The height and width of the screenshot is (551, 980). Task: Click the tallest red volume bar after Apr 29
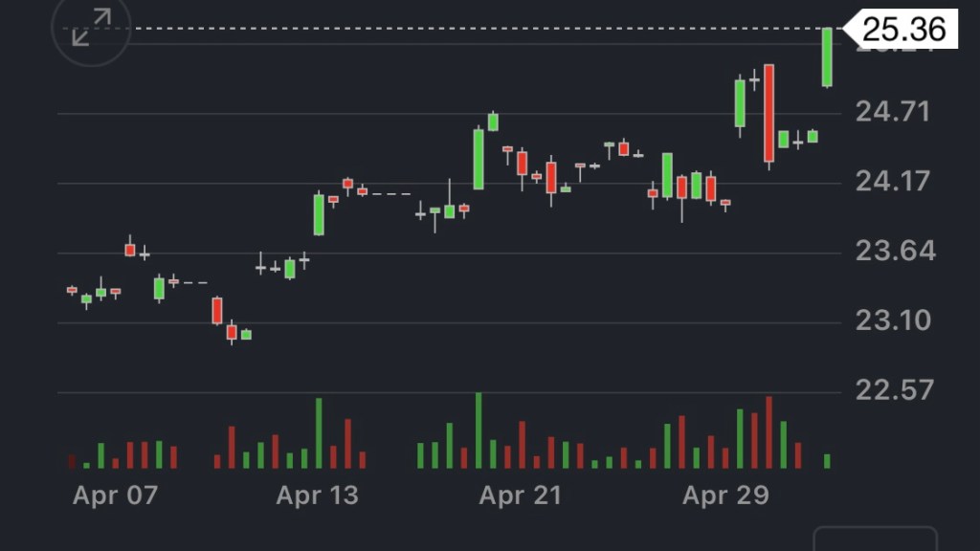pos(768,432)
